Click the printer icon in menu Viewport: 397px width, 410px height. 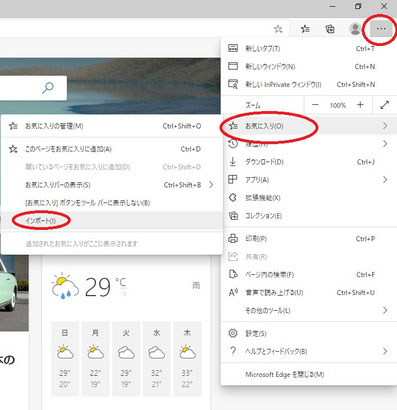coord(233,238)
